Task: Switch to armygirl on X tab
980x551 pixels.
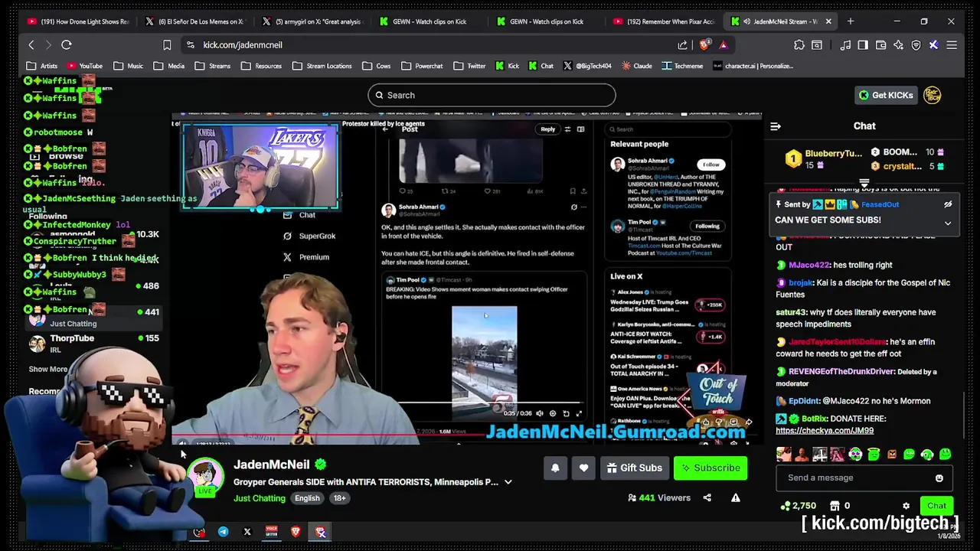Action: 312,21
